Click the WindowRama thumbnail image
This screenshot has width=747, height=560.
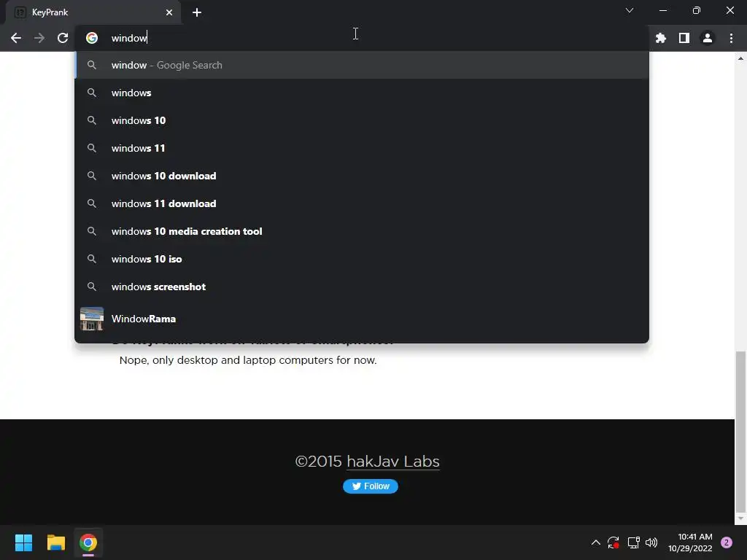point(92,319)
